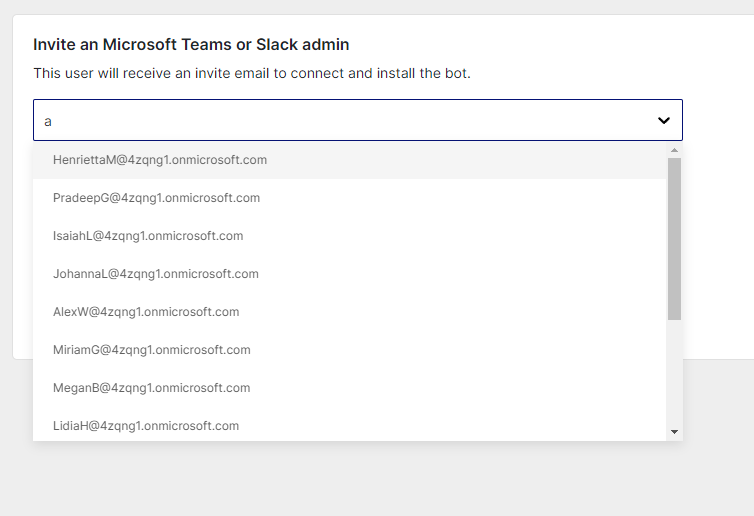Viewport: 754px width, 516px height.
Task: Collapse the dropdown using the chevron arrow
Action: [x=664, y=120]
